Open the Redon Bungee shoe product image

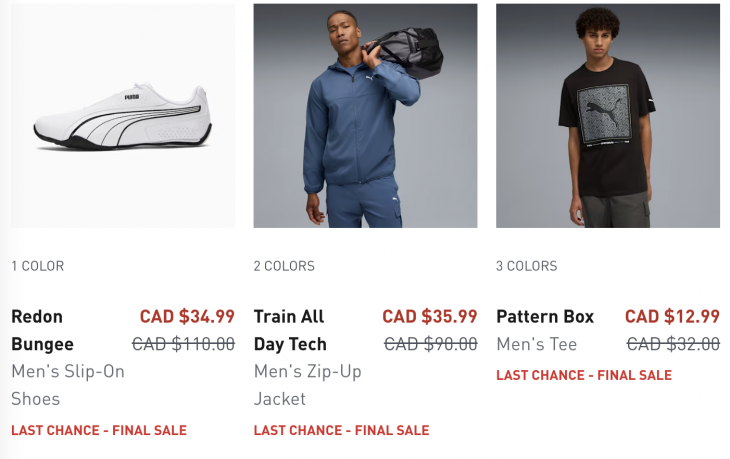click(122, 116)
